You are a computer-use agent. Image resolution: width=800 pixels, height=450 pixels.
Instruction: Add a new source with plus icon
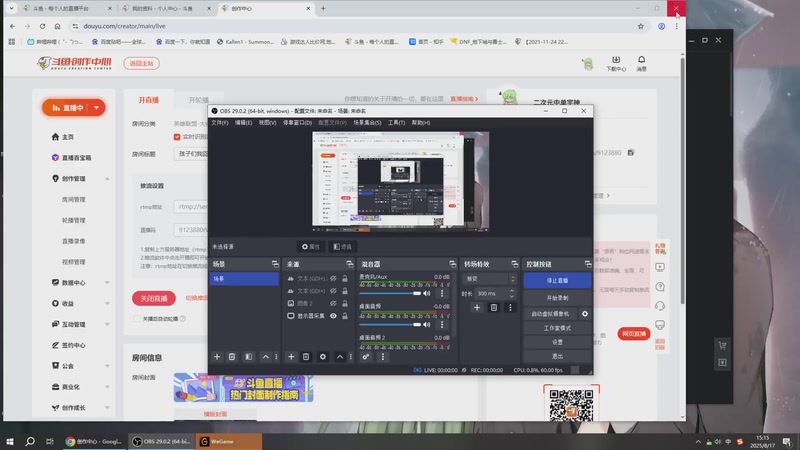[291, 357]
